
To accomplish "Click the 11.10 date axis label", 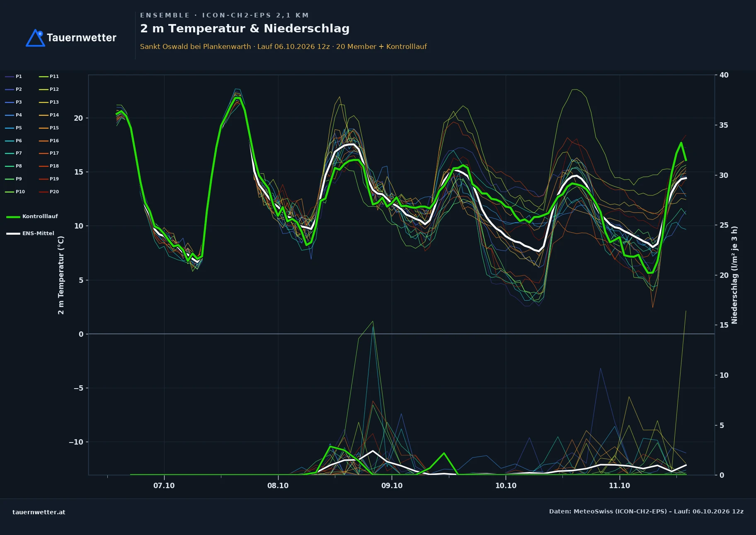I will (x=619, y=486).
